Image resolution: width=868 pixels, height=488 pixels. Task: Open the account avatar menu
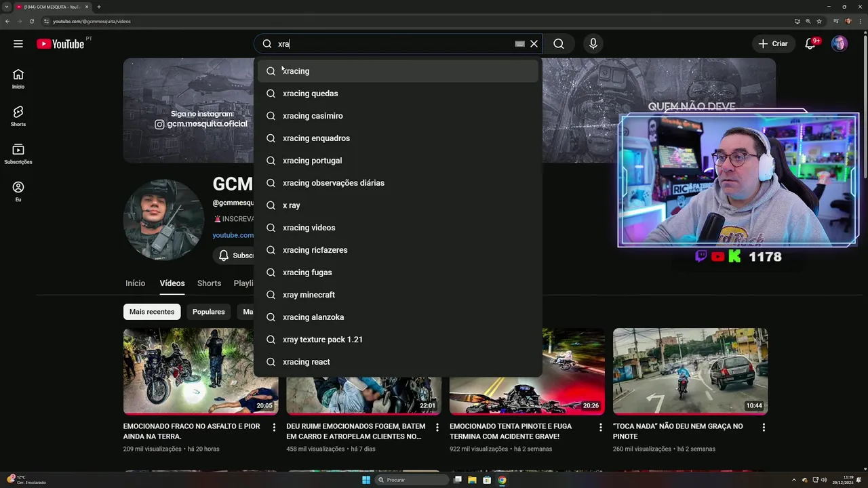coord(840,44)
